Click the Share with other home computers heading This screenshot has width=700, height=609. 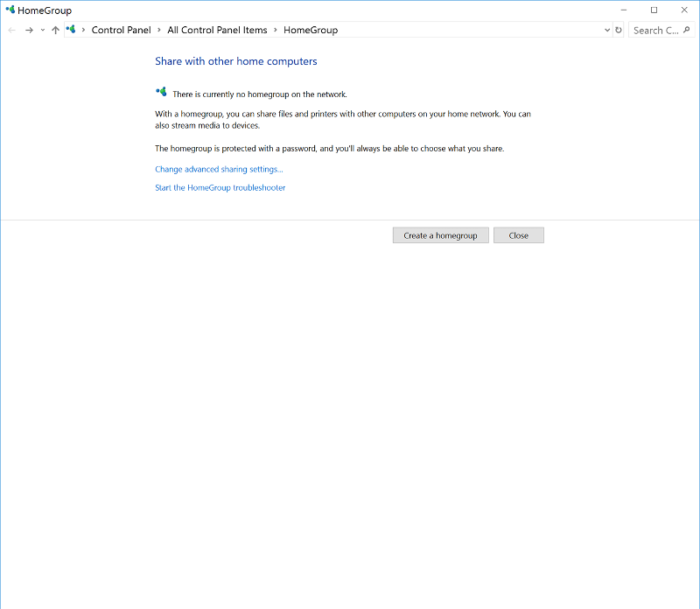(x=235, y=61)
